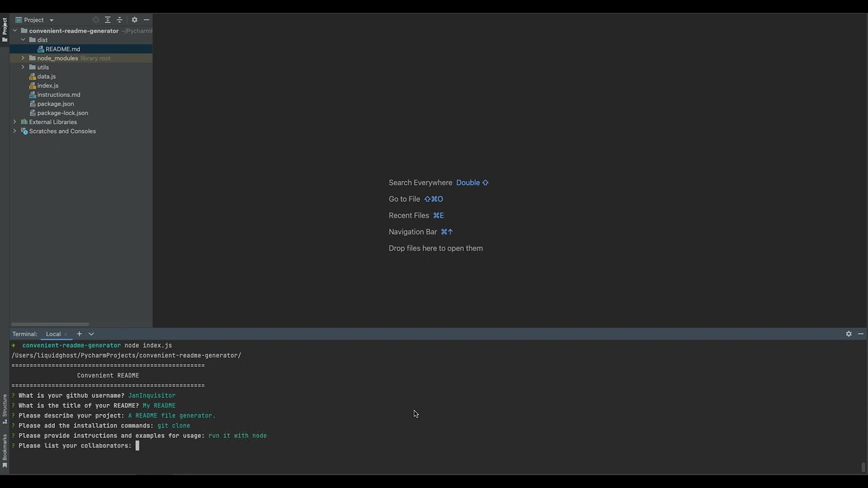Open Project panel gear options

[134, 20]
